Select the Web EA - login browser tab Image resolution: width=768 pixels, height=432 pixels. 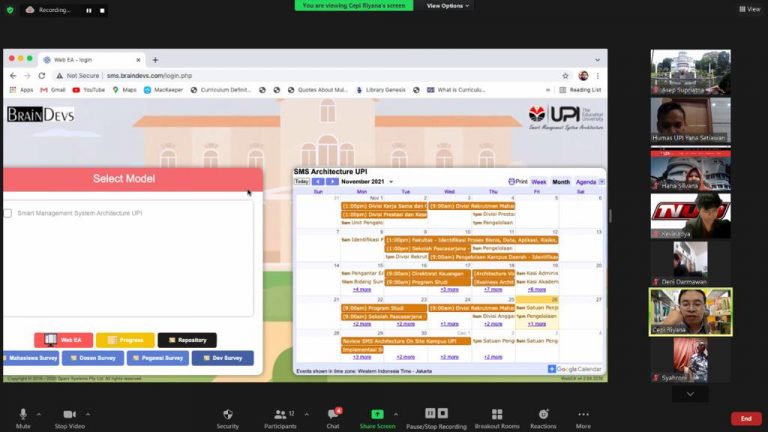coord(91,60)
